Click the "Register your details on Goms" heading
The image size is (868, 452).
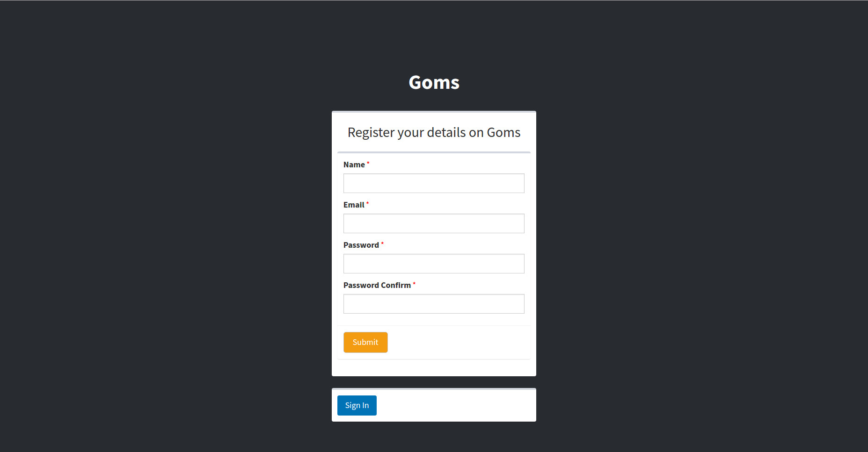(434, 133)
